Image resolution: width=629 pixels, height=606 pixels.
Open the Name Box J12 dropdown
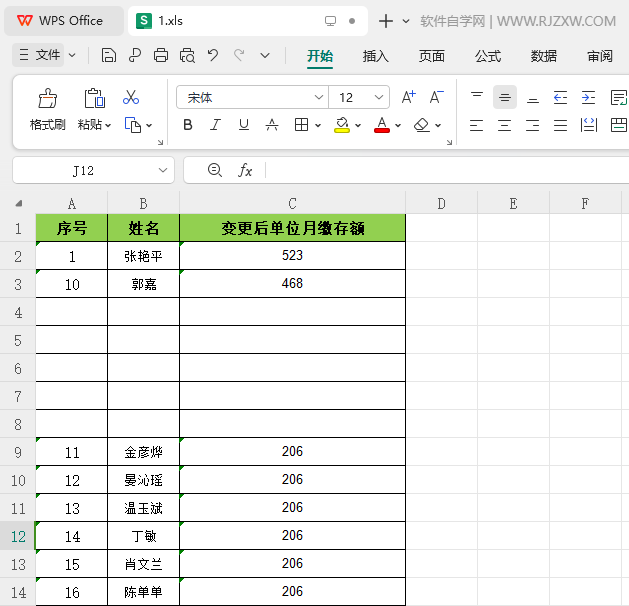pos(163,170)
